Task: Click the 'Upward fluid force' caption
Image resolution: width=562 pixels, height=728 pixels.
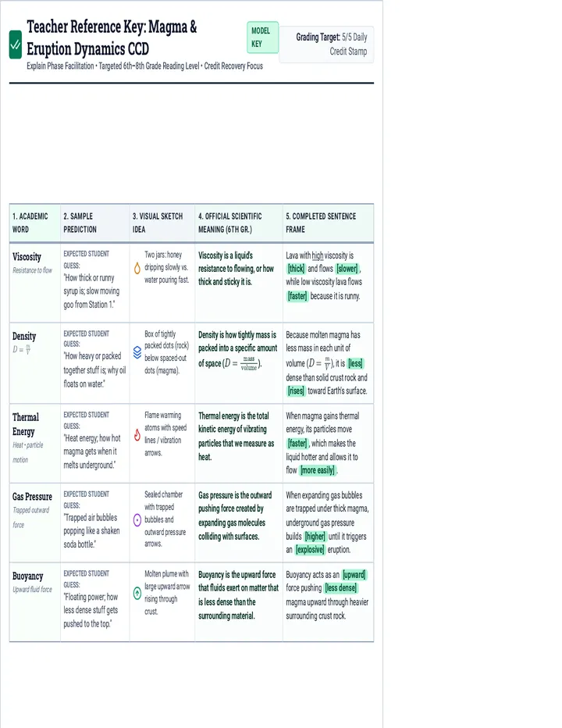Action: point(32,590)
